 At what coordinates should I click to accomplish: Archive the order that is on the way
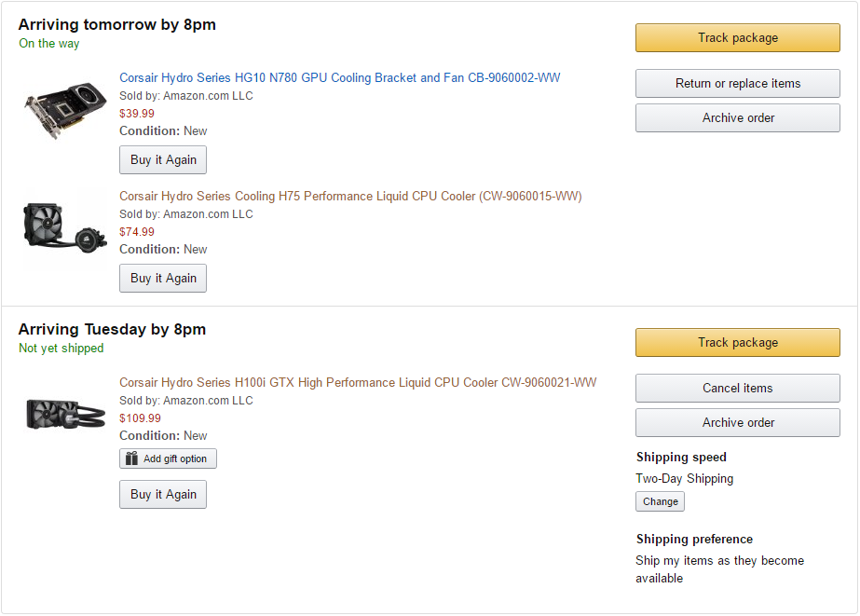[738, 118]
